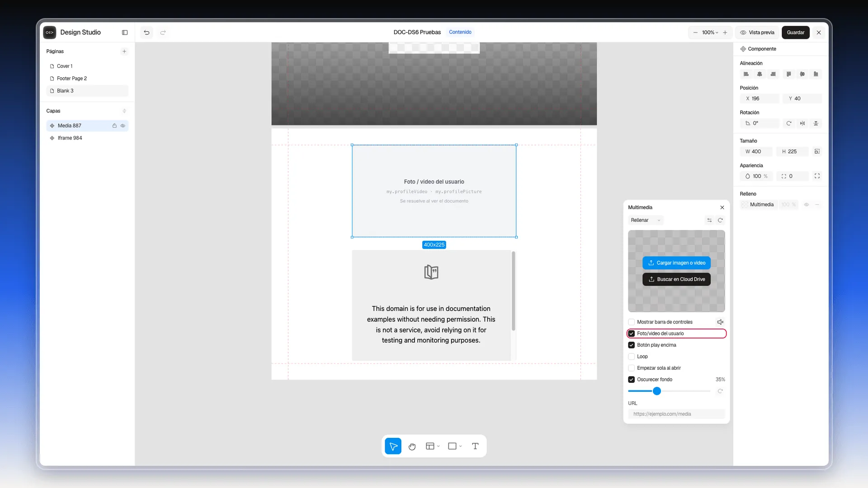Screen dimensions: 868x488
Task: Expand individual corner radius icon
Action: point(817,176)
